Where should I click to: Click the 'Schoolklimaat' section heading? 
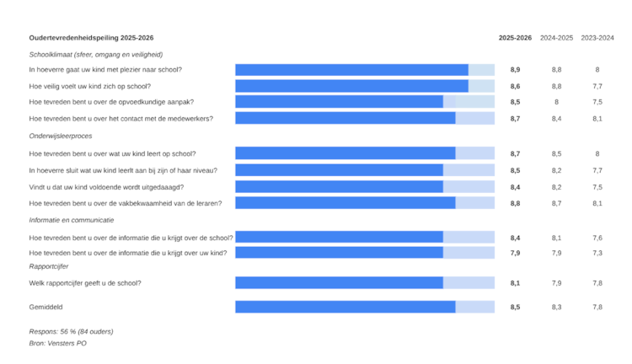(96, 55)
